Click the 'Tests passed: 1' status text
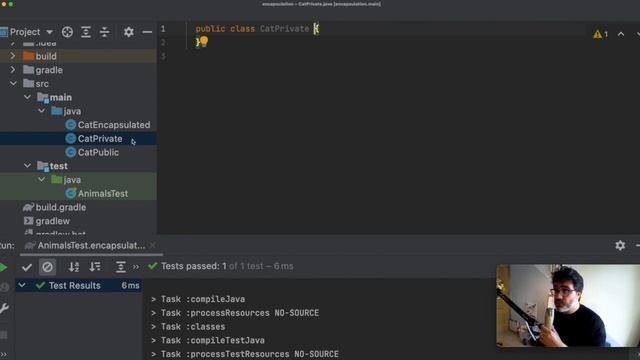The height and width of the screenshot is (360, 640). [x=193, y=266]
